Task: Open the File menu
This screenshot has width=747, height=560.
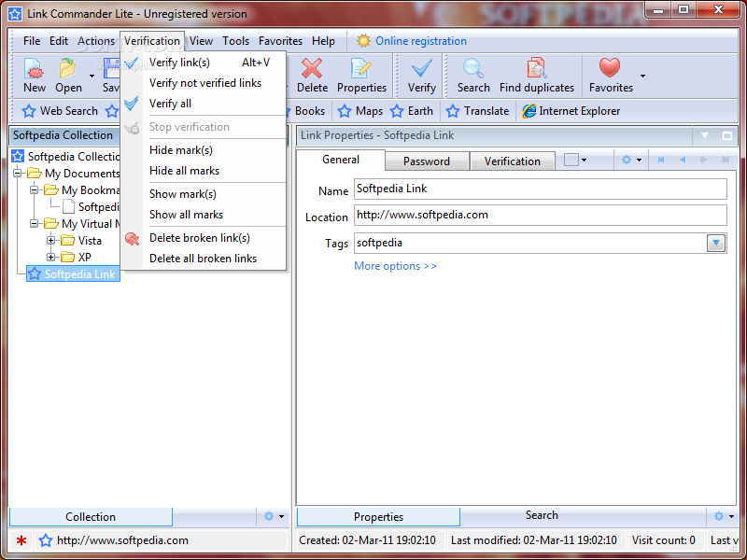Action: 32,41
